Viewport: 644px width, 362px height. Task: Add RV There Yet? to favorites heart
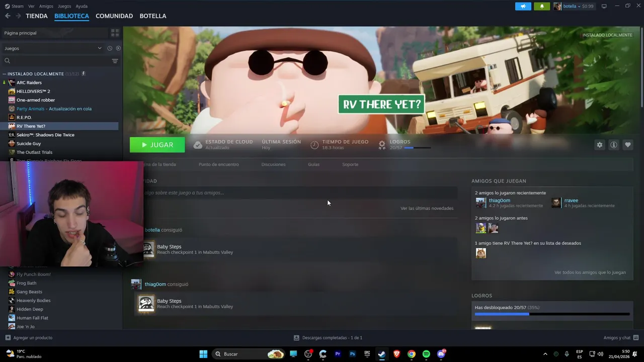(627, 145)
